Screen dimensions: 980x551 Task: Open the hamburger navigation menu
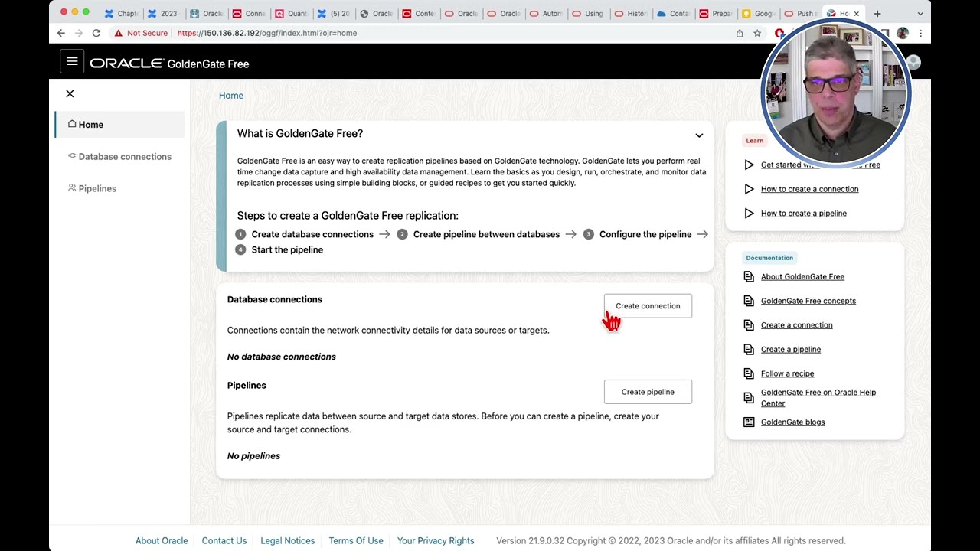(72, 63)
